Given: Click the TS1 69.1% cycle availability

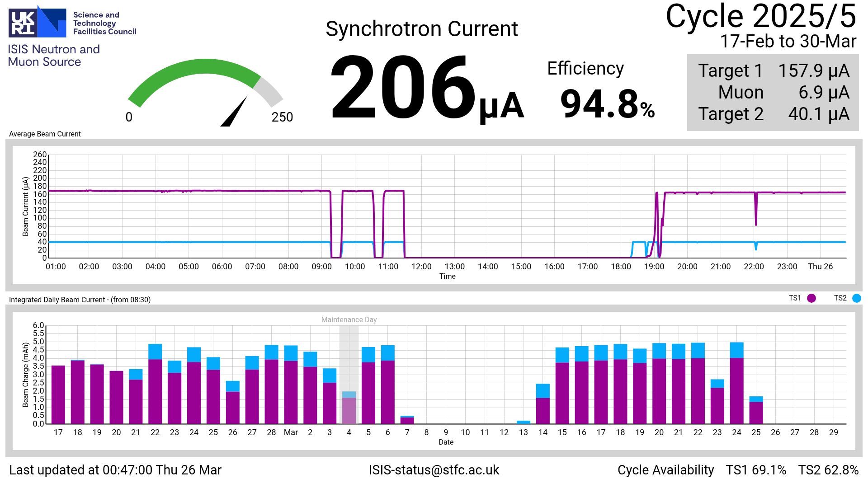Looking at the screenshot, I should click(756, 470).
